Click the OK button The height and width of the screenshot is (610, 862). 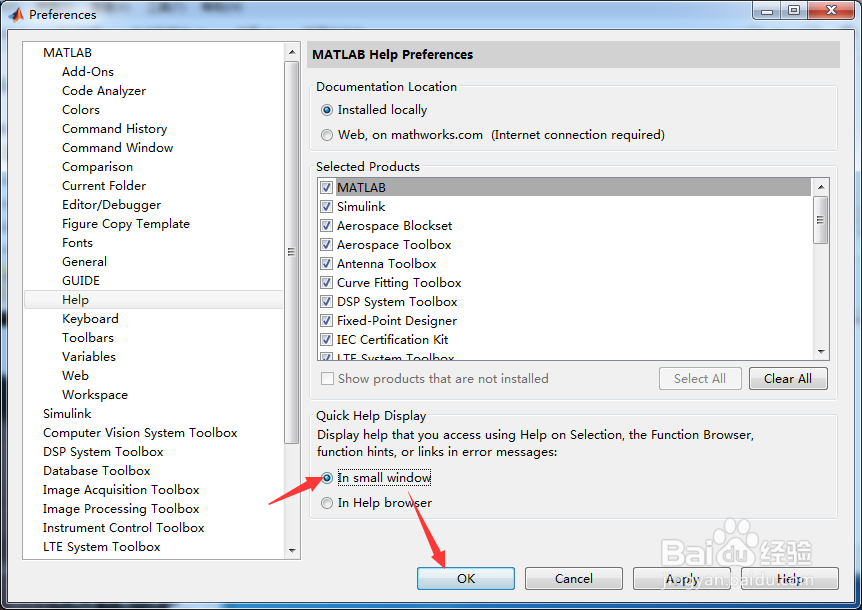tap(466, 579)
